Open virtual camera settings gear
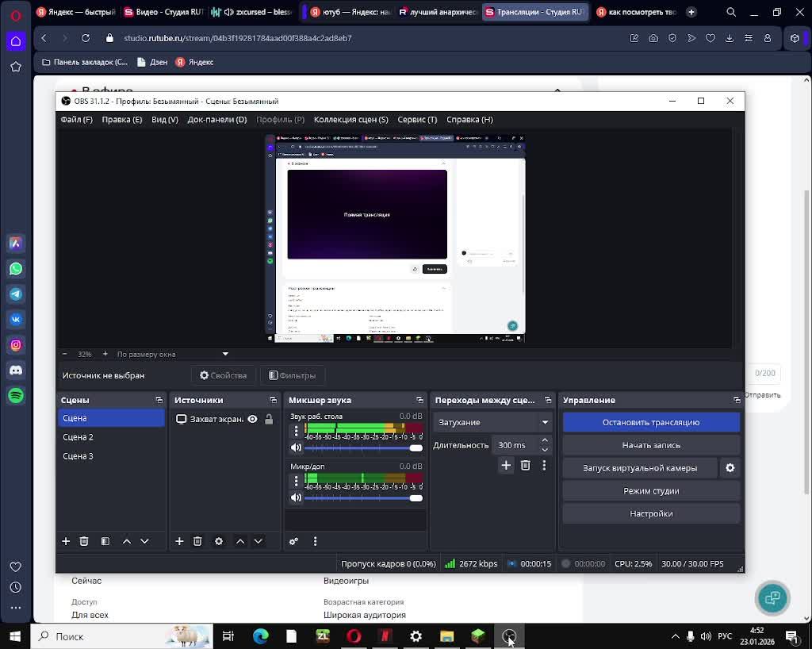 coord(730,468)
